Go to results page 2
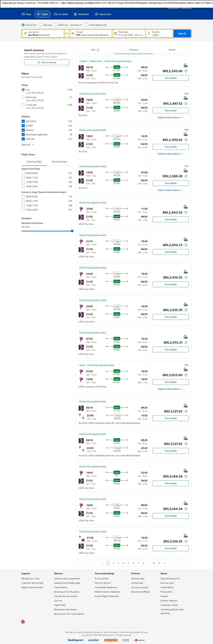213x644 pixels. coord(113,563)
